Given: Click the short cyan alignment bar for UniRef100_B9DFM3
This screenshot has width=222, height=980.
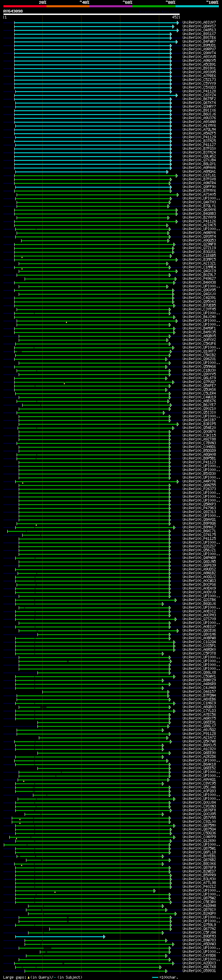Looking at the screenshot, I should [x=60, y=937].
